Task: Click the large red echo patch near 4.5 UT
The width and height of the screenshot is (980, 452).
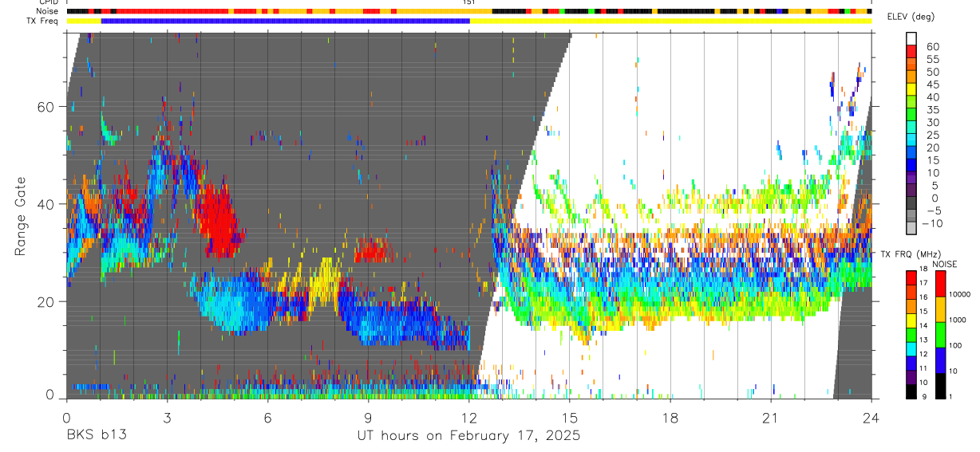Action: [218, 219]
